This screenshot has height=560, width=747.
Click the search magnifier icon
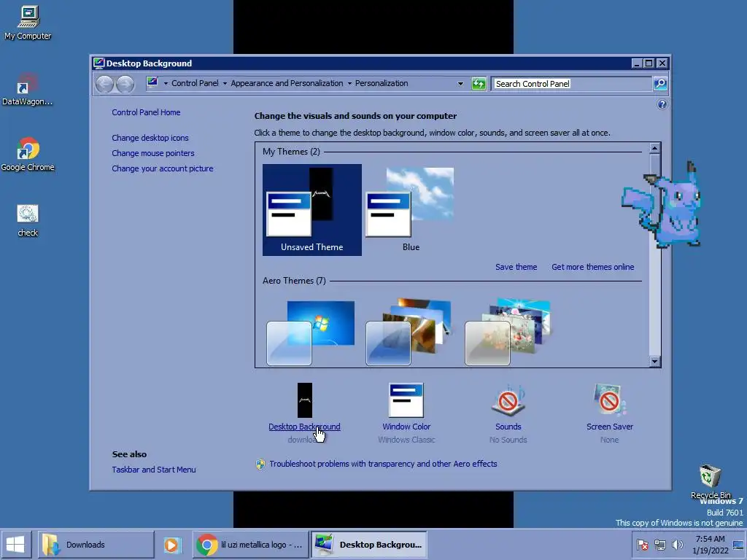tap(659, 84)
